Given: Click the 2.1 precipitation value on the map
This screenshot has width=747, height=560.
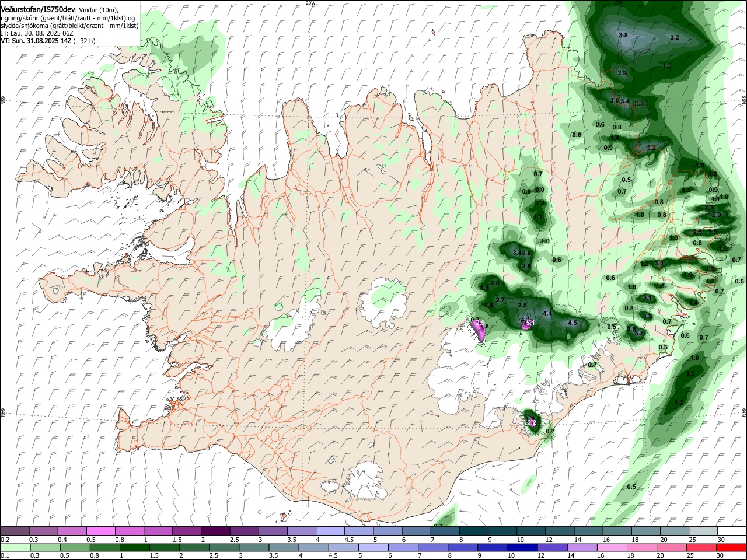Looking at the screenshot, I should pyautogui.click(x=709, y=207).
